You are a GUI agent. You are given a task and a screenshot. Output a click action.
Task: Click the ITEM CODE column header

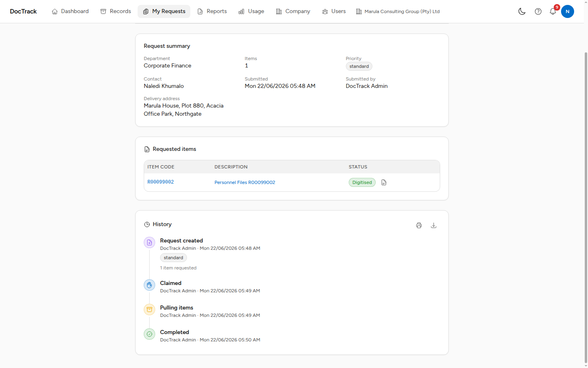[x=161, y=167]
